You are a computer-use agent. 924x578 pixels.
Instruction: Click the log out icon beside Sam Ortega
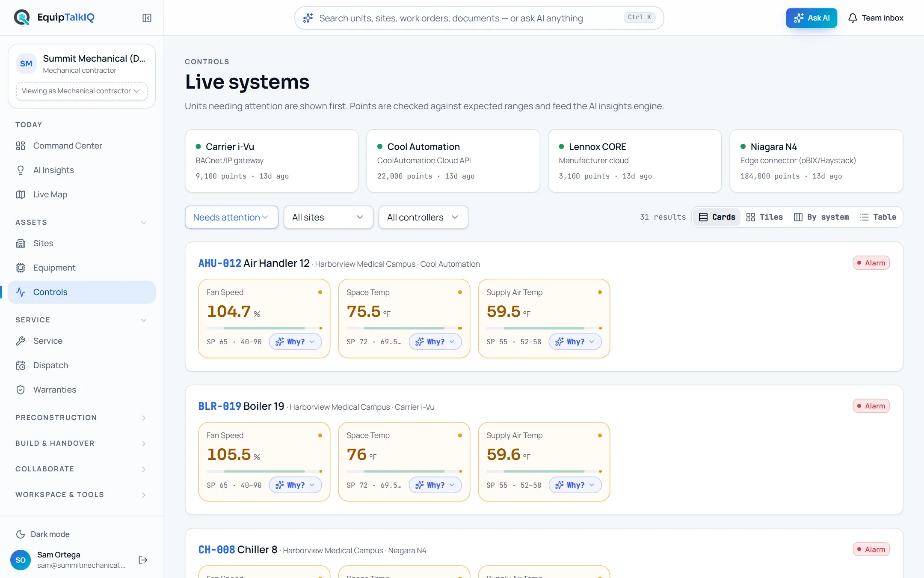point(143,560)
